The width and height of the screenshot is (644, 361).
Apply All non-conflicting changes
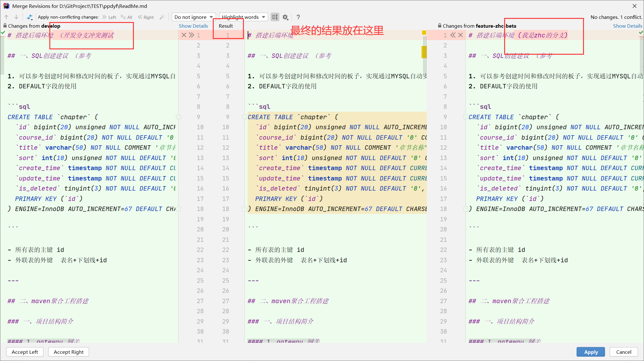click(126, 17)
